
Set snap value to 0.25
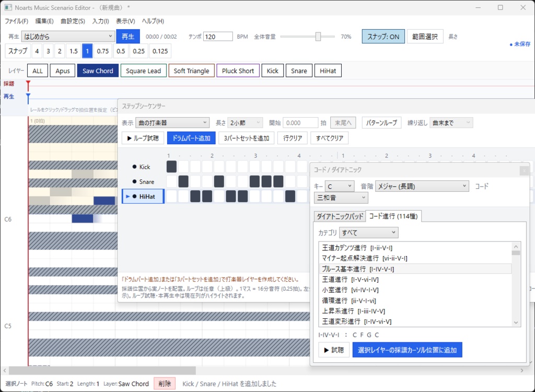click(138, 51)
